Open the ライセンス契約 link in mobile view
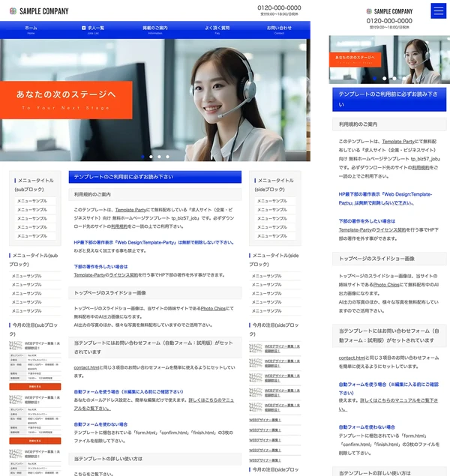450x476 pixels. click(391, 230)
